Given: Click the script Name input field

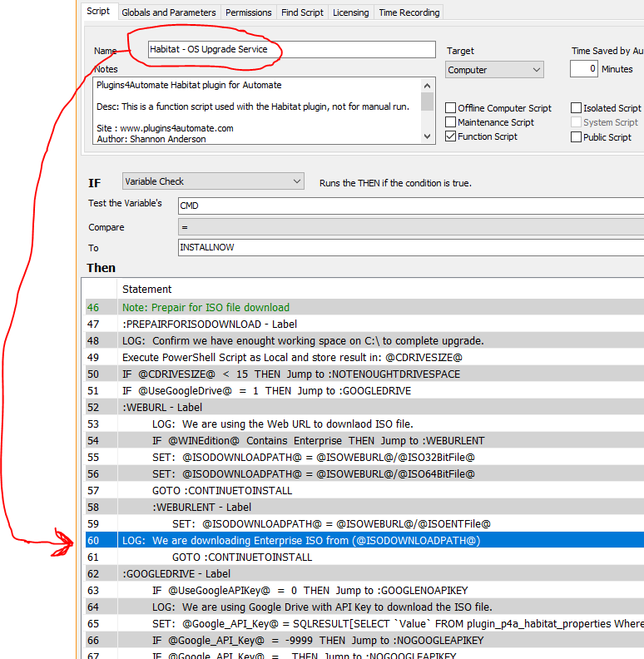Looking at the screenshot, I should [291, 50].
